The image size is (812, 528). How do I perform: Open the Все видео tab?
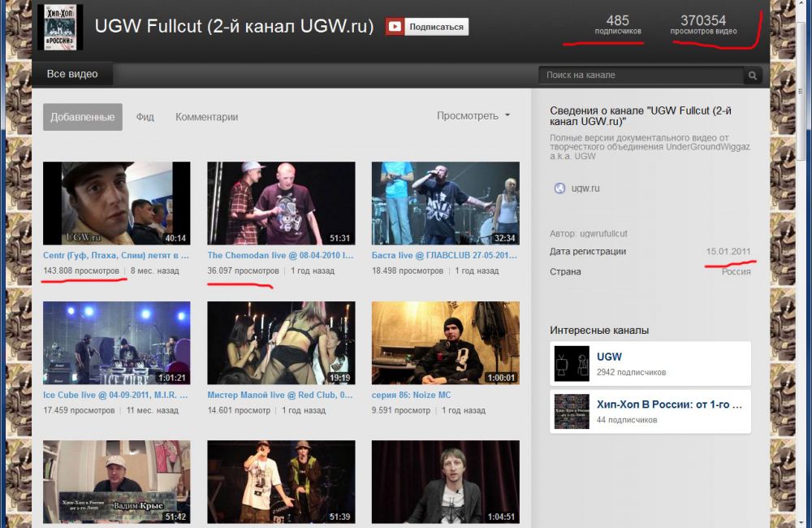coord(72,74)
